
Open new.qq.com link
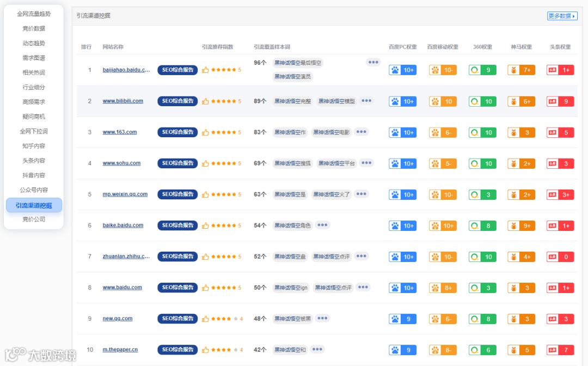pyautogui.click(x=118, y=319)
